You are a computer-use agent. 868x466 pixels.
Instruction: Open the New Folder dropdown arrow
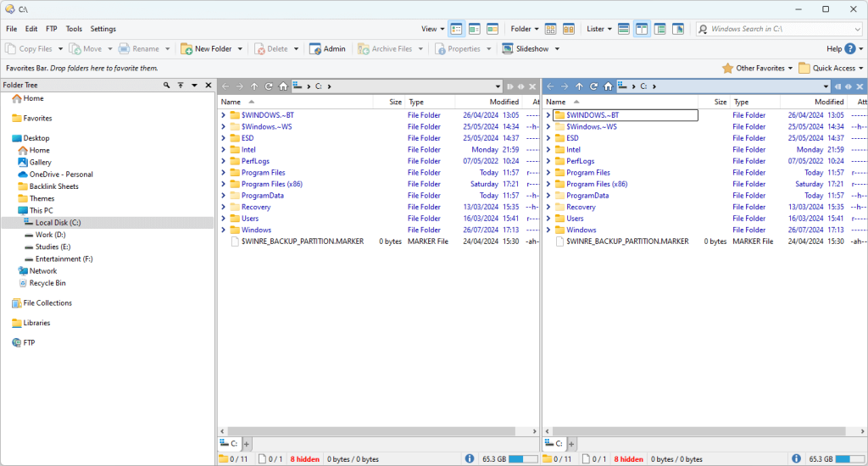(240, 49)
